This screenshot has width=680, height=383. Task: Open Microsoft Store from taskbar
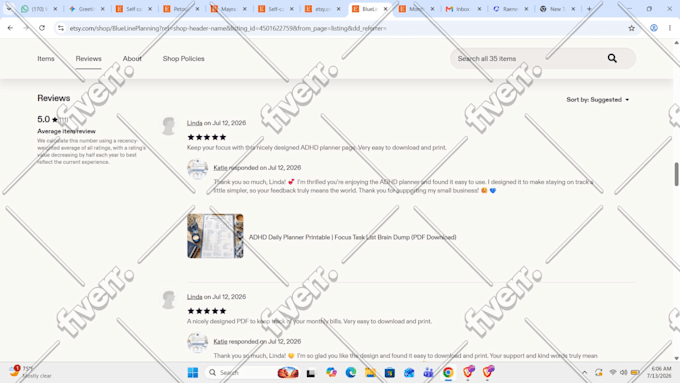(x=389, y=373)
